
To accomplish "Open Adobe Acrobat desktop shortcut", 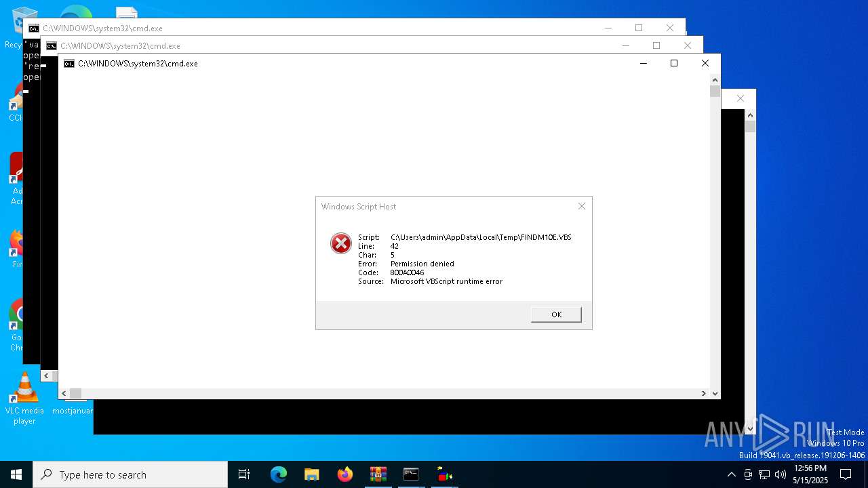I will tap(15, 178).
